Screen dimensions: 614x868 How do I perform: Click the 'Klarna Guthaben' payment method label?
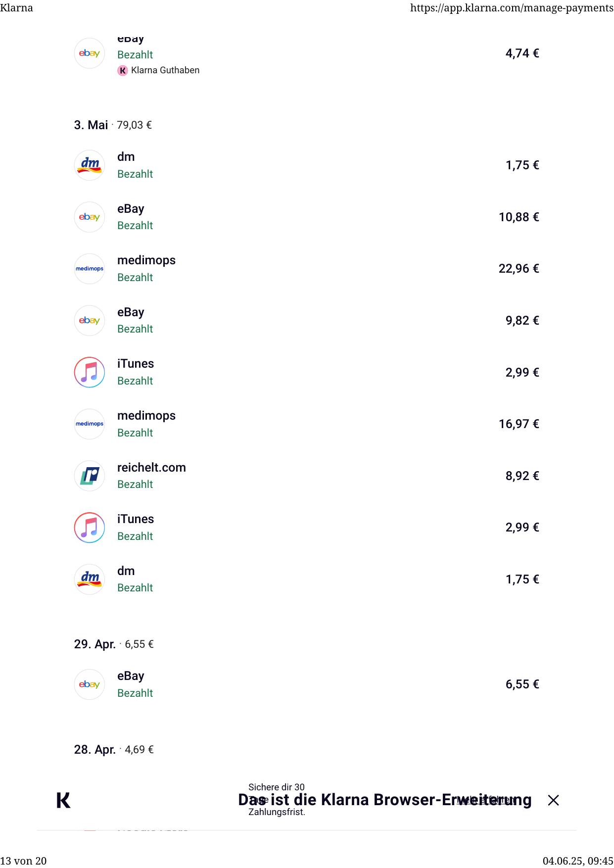pyautogui.click(x=165, y=70)
